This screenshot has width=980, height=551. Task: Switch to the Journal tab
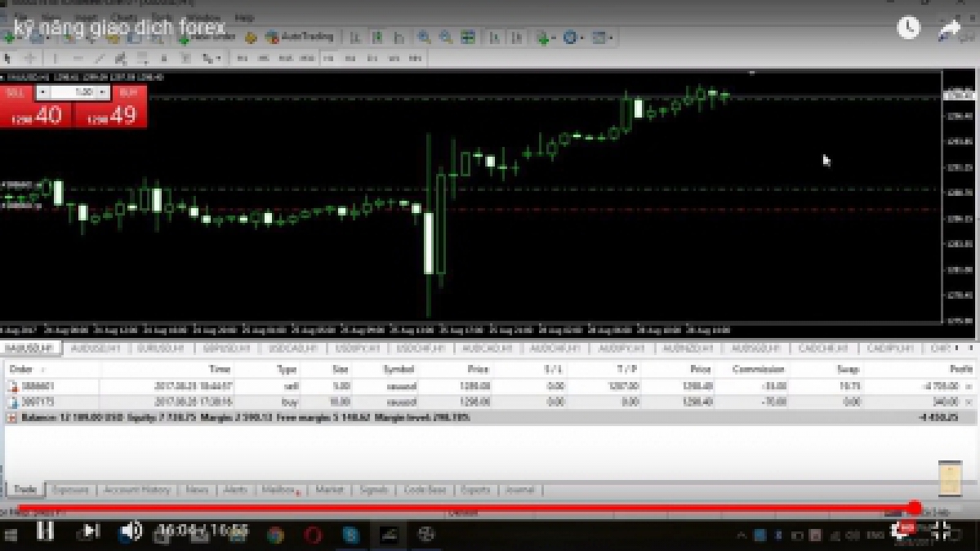[x=519, y=490]
